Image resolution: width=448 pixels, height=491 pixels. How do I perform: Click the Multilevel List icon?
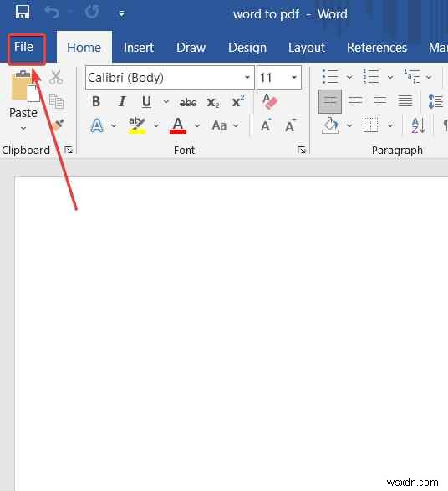412,77
